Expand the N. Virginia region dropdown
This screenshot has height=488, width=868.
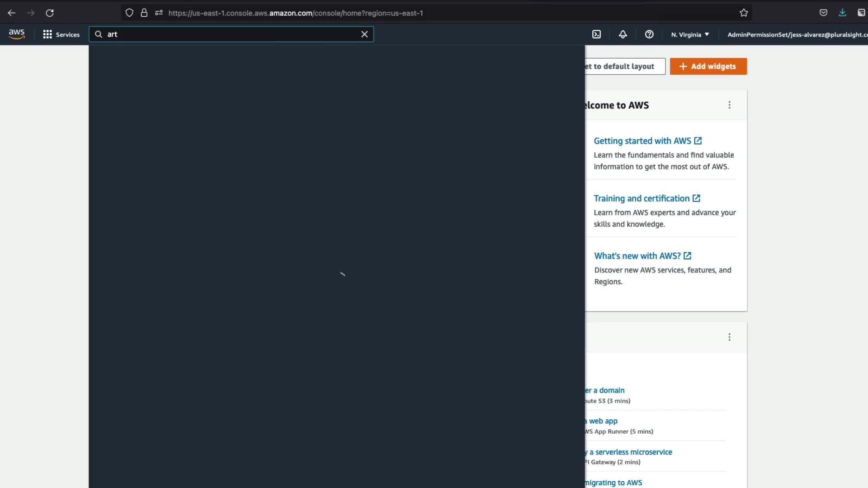[x=690, y=34]
